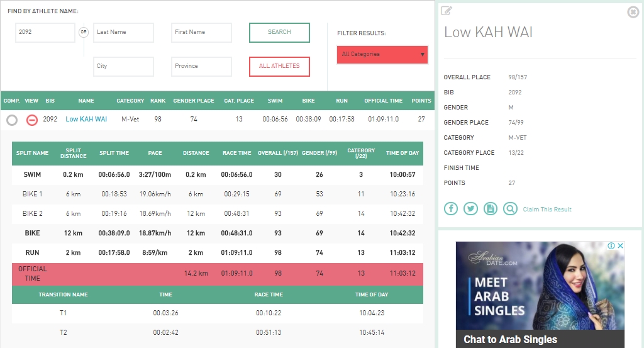Select the compare radio button for bib 2092

11,120
